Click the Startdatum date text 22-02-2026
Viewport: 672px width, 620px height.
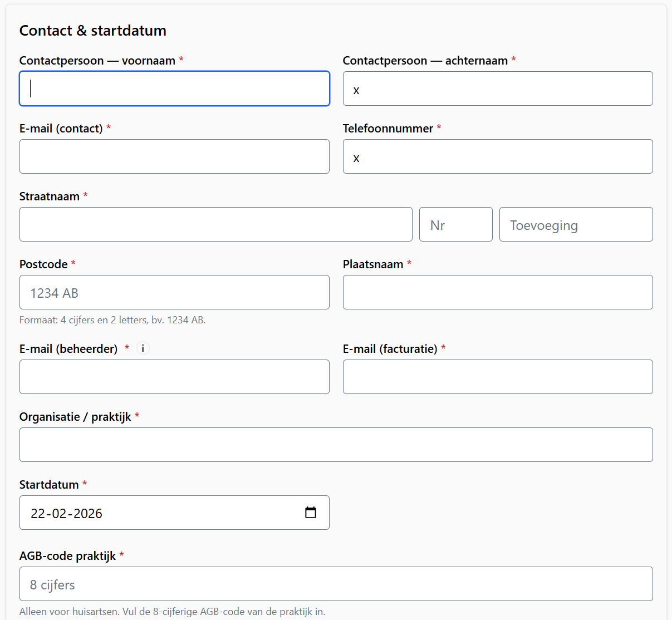(x=67, y=513)
